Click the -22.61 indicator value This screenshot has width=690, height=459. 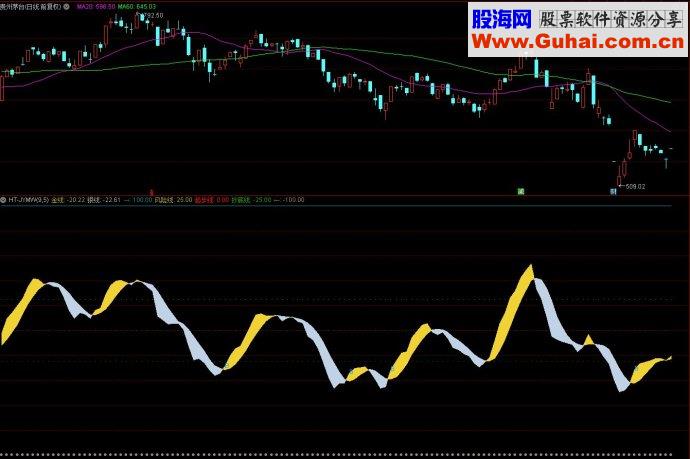click(111, 200)
